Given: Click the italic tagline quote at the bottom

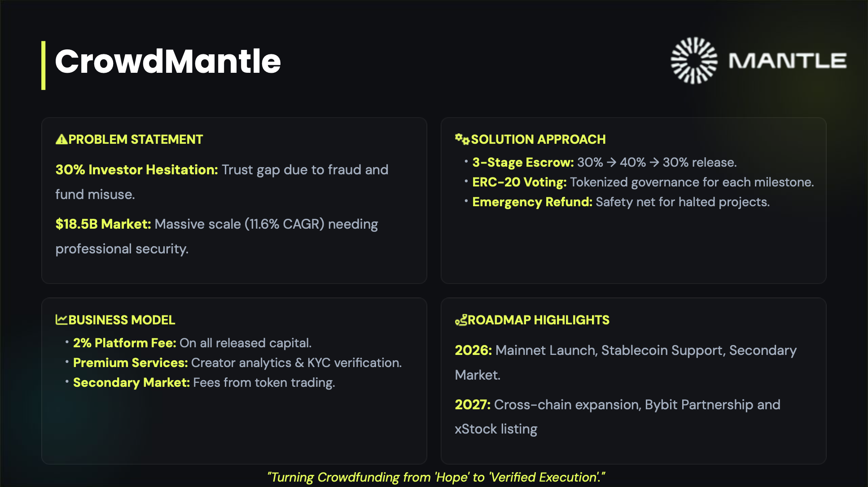Looking at the screenshot, I should [436, 477].
